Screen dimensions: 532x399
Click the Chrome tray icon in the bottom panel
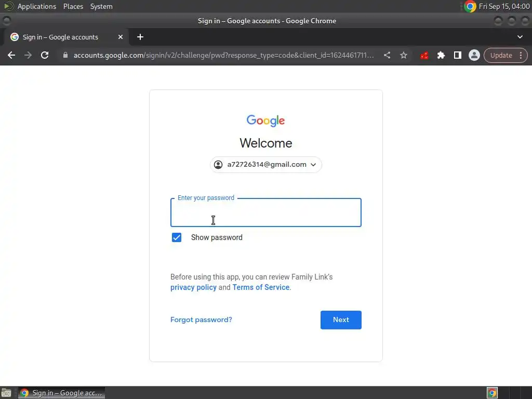[x=492, y=393]
